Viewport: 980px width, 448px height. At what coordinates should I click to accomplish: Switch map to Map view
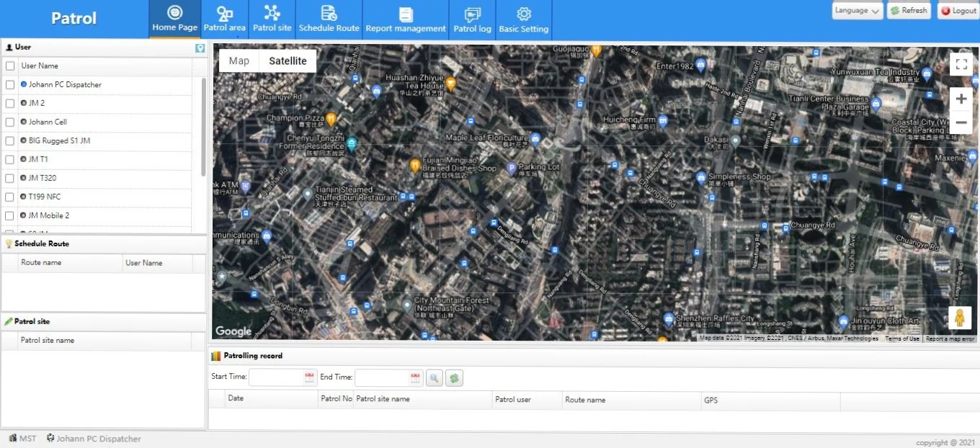point(239,61)
